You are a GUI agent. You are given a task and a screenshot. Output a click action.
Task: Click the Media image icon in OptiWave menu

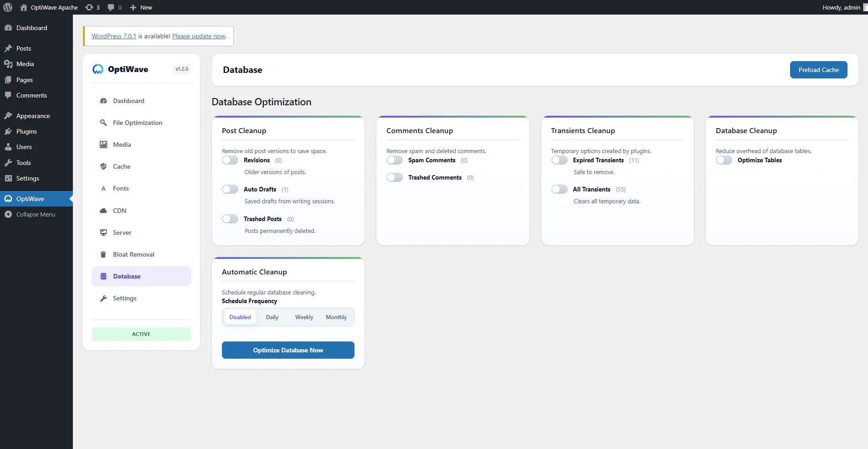pos(103,145)
